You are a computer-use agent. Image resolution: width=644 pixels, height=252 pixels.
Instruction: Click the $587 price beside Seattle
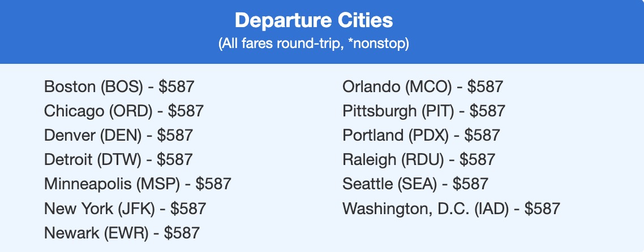[470, 184]
